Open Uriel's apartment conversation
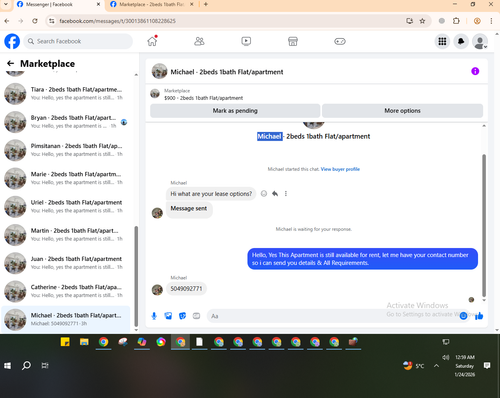500x398 pixels. (66, 207)
